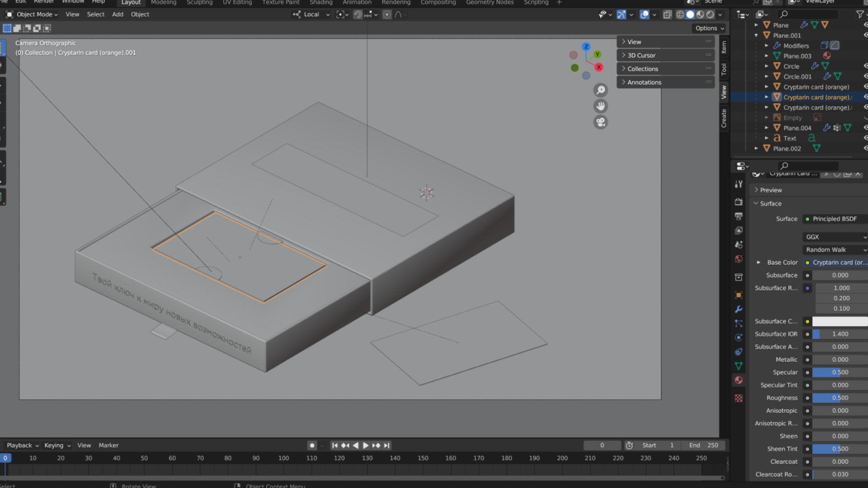868x488 pixels.
Task: Open the Particles properties tab icon
Action: (x=739, y=324)
